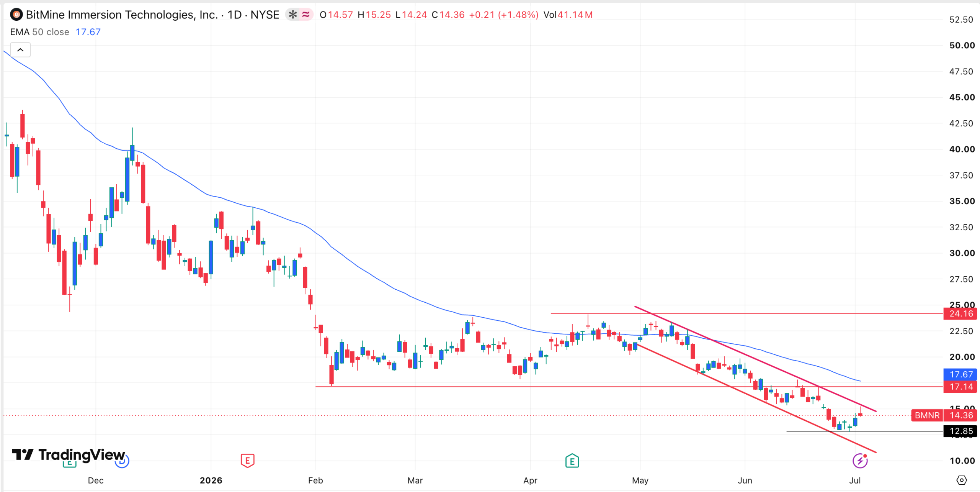Click the BitMine Immersion Technologies title

click(x=122, y=15)
